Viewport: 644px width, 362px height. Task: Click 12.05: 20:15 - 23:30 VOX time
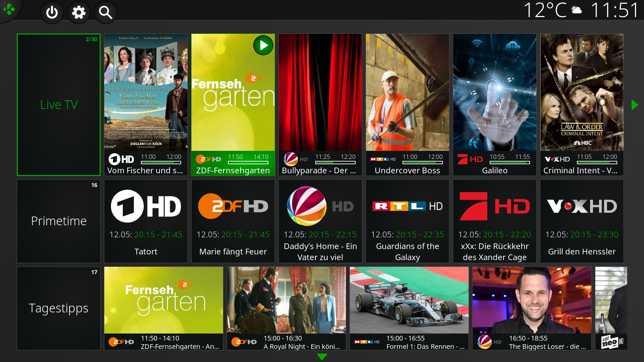coord(582,234)
